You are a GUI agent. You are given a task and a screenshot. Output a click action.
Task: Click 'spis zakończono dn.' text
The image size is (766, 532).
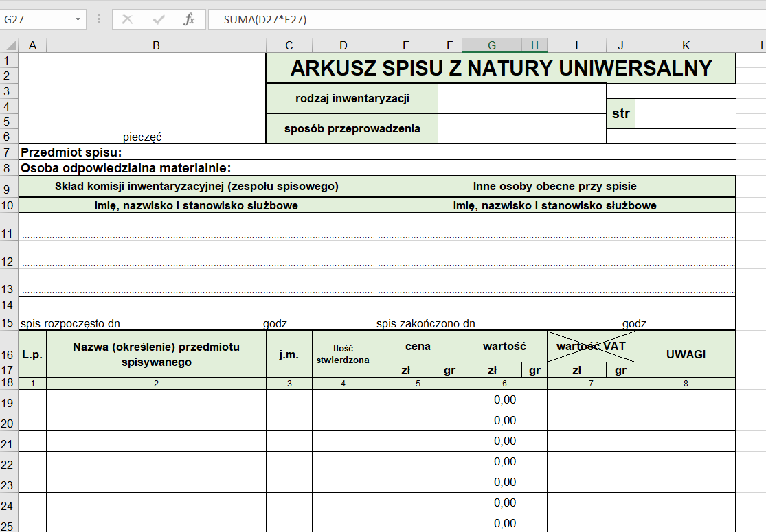pos(427,323)
